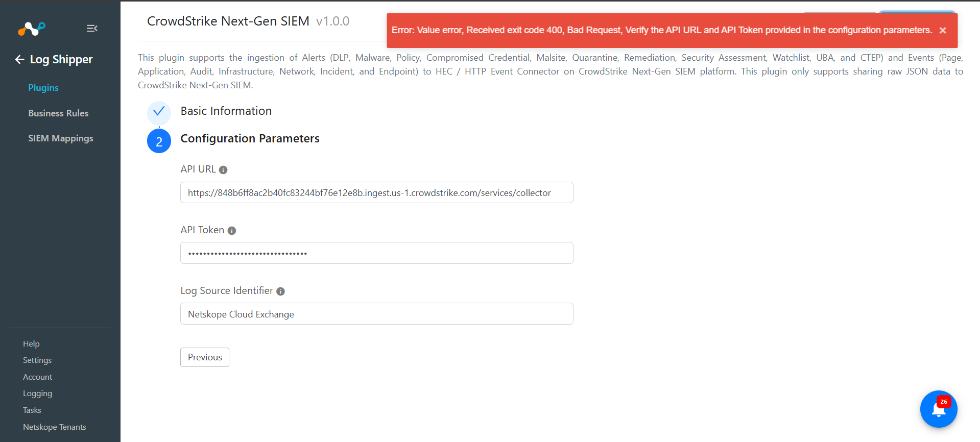The width and height of the screenshot is (980, 442).
Task: Open the API URL info tooltip icon
Action: coord(223,170)
